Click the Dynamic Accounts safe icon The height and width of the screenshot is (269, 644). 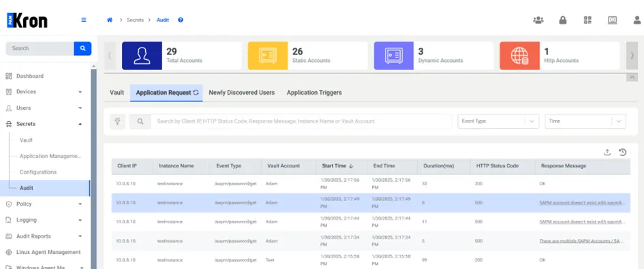(393, 56)
